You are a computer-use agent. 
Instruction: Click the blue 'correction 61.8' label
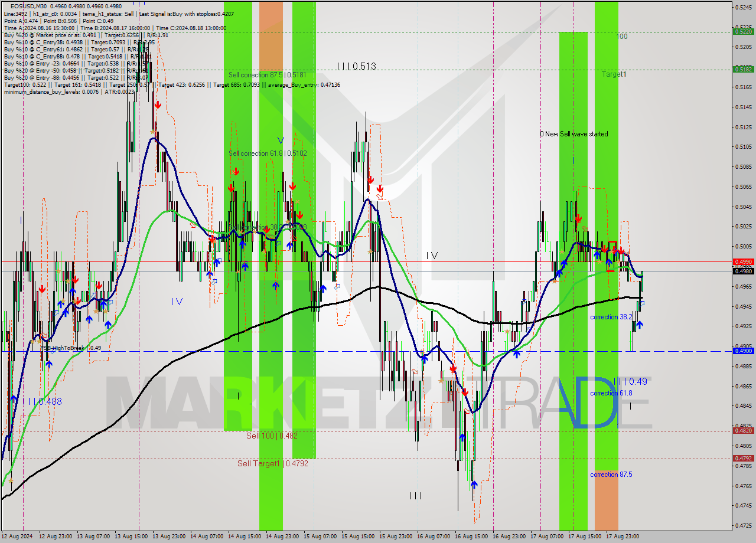pyautogui.click(x=611, y=393)
